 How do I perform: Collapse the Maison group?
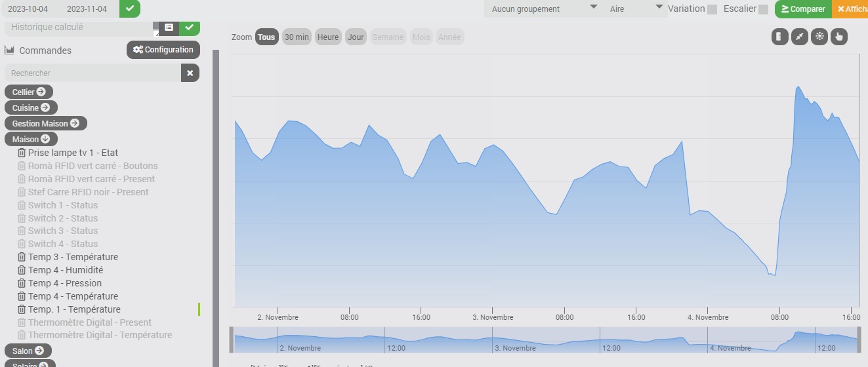coord(31,139)
